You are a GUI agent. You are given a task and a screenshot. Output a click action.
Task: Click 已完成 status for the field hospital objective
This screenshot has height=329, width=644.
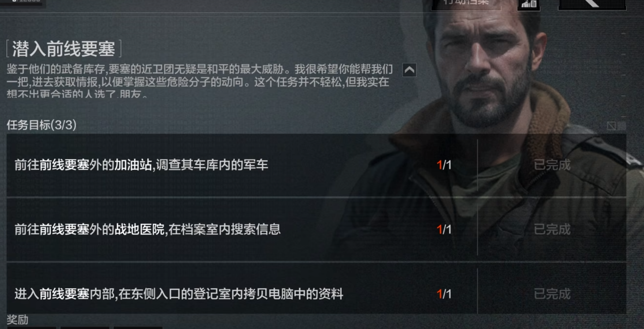(552, 230)
